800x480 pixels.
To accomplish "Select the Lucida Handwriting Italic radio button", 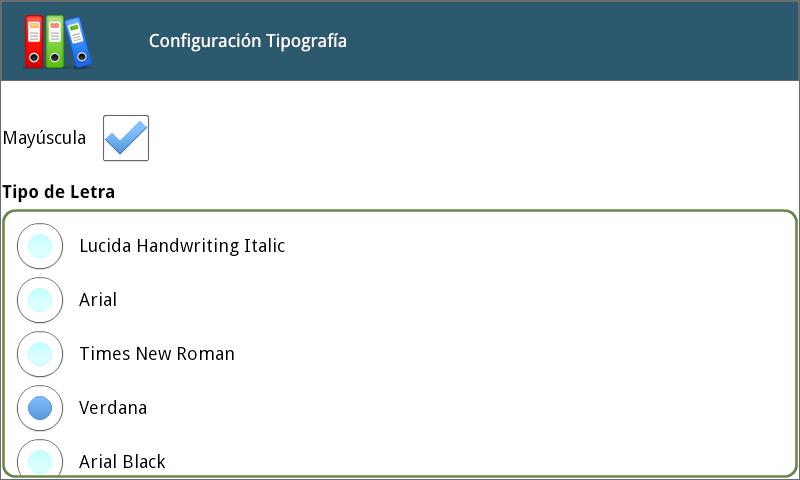I will (40, 246).
